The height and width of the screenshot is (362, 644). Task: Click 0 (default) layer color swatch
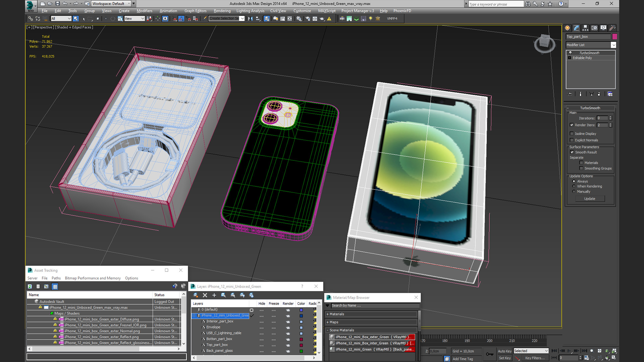(x=301, y=310)
